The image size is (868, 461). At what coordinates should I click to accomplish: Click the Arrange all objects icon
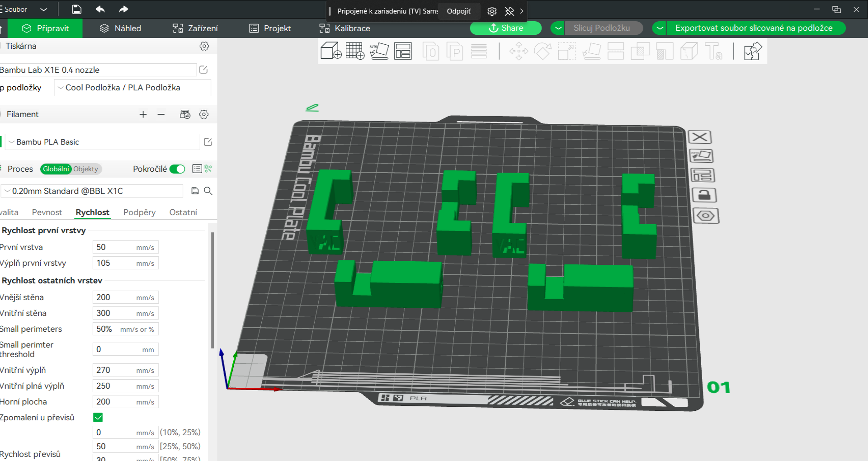(403, 51)
